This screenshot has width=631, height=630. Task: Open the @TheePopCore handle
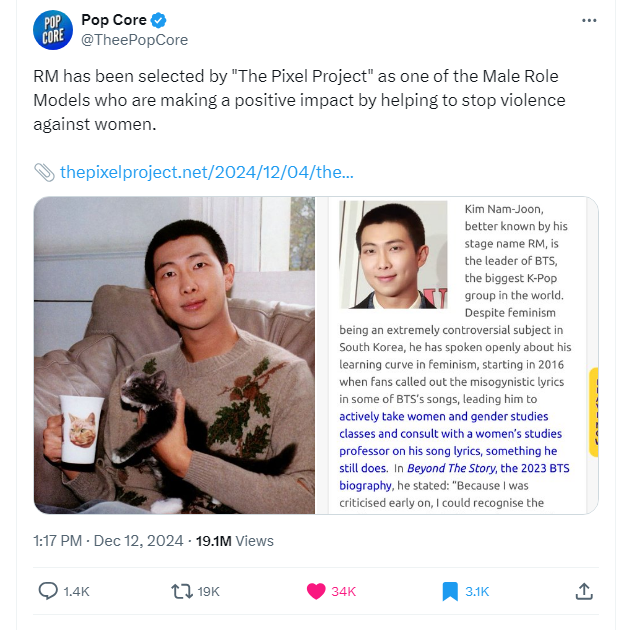click(x=134, y=40)
